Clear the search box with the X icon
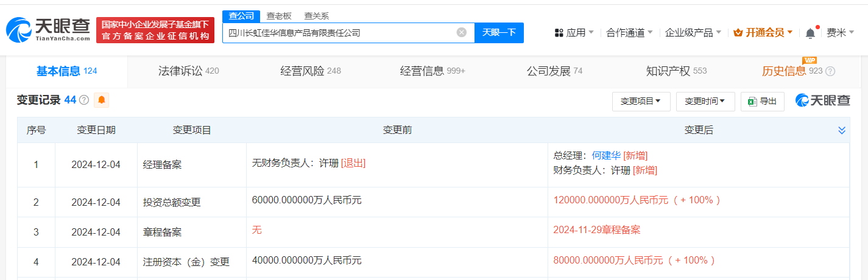Viewport: 868px width, 280px height. 462,33
